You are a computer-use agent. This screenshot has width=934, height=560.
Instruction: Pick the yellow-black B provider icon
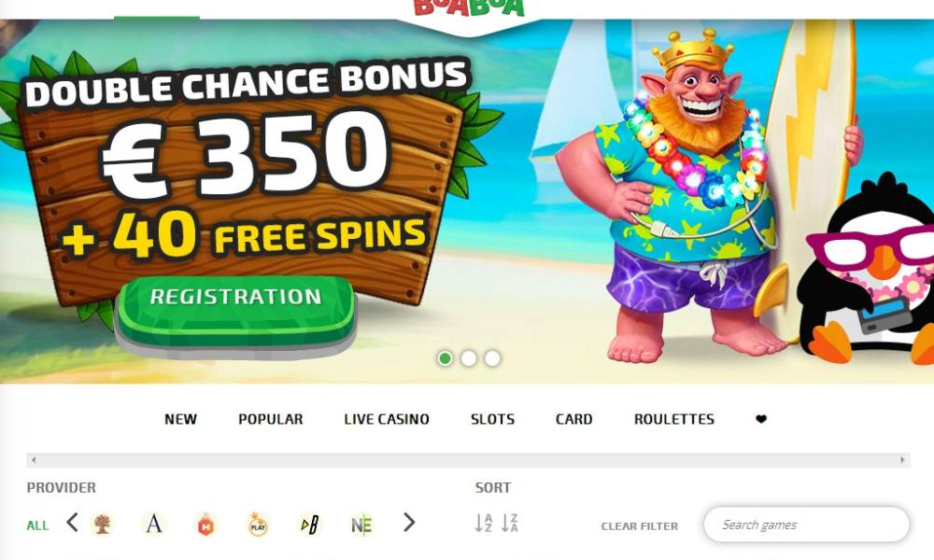(x=310, y=525)
